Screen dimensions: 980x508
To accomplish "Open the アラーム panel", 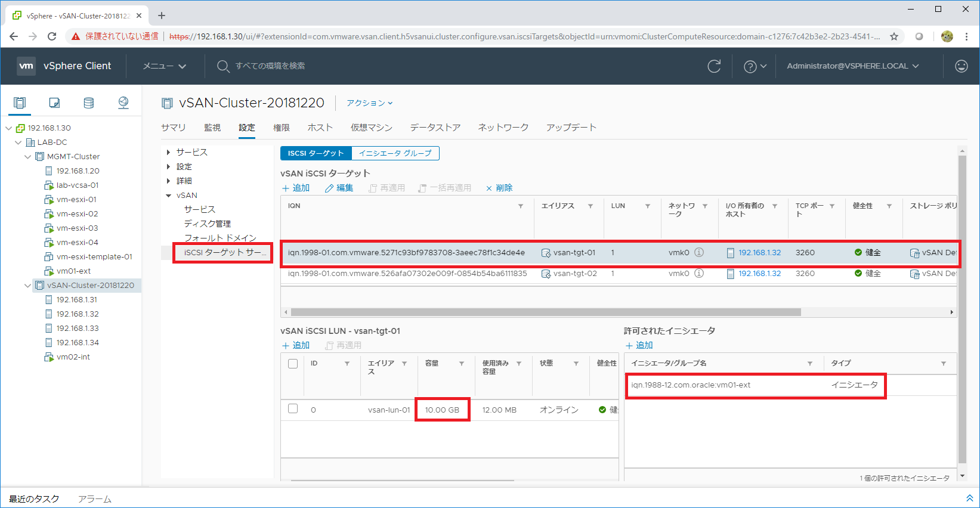I will point(95,498).
